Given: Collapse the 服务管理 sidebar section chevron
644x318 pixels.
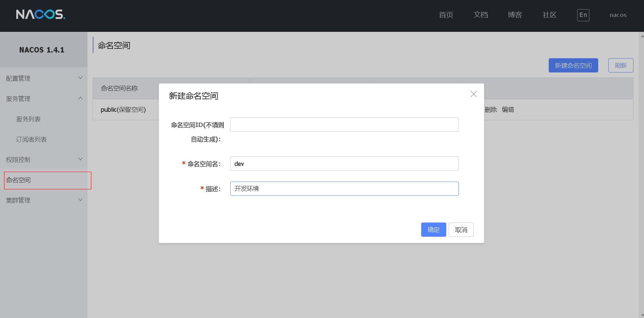Looking at the screenshot, I should (80, 98).
